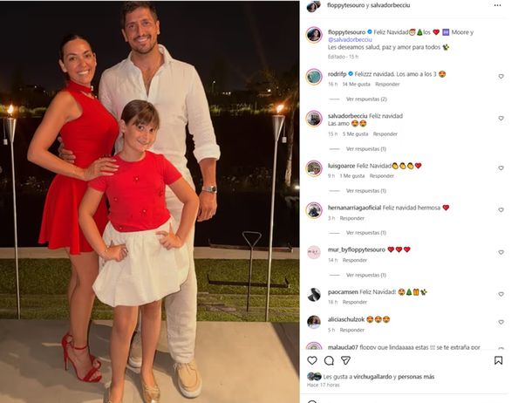This screenshot has width=532, height=403.
Task: Open the three-dot more options menu
Action: click(497, 5)
